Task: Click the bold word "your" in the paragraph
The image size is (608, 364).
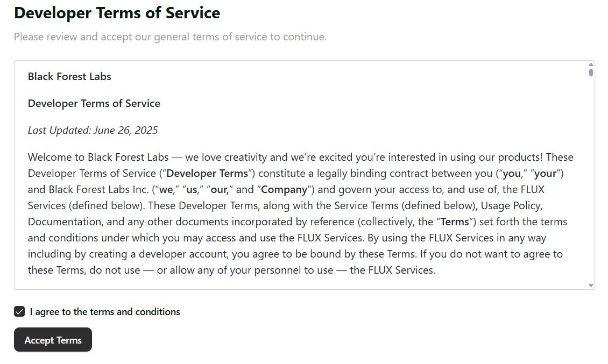Action: 546,174
